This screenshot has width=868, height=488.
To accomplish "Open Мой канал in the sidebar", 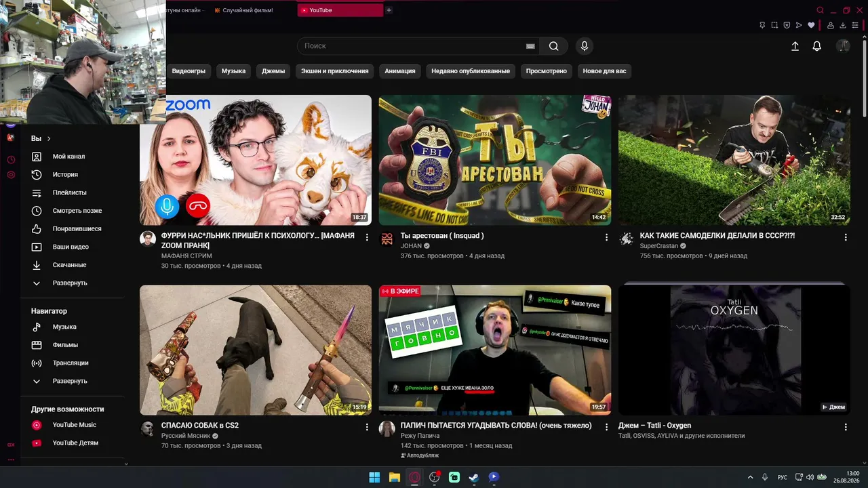I will coord(68,157).
